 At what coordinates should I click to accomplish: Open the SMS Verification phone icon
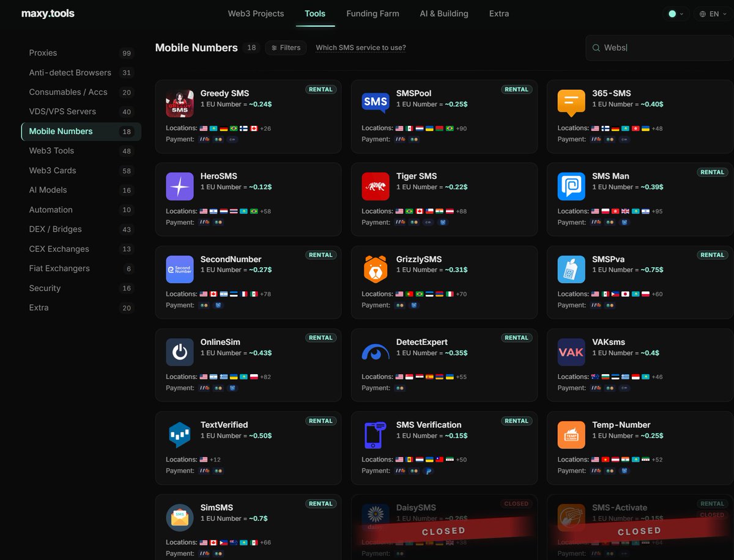(376, 435)
